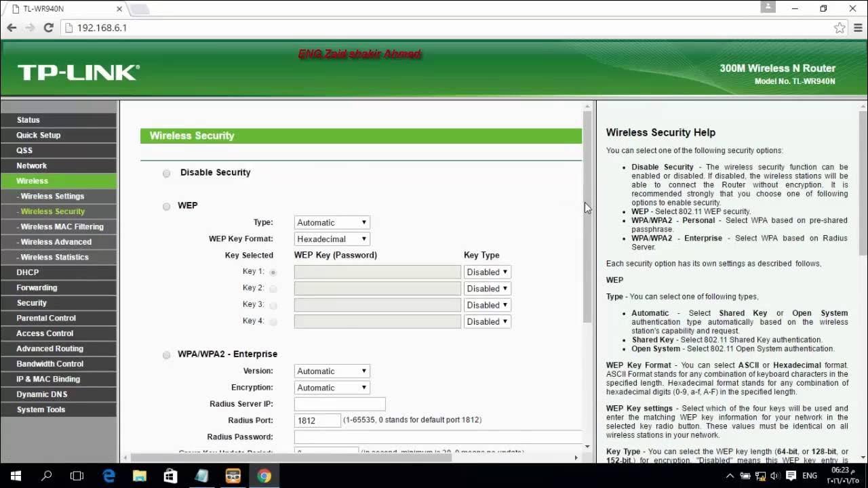Show hidden tray icons chevron
Screen dimensions: 868x488
point(730,476)
